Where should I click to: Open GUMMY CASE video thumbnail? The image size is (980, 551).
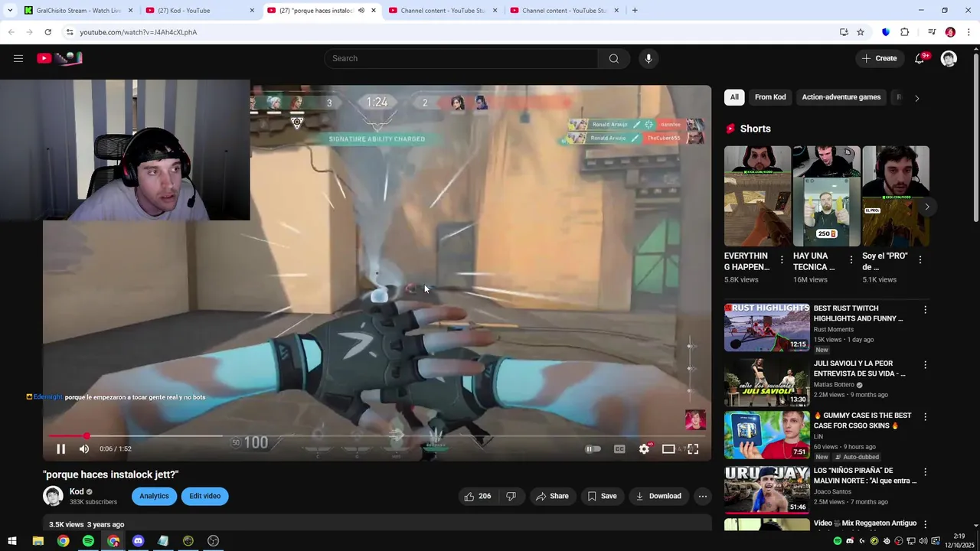tap(766, 435)
